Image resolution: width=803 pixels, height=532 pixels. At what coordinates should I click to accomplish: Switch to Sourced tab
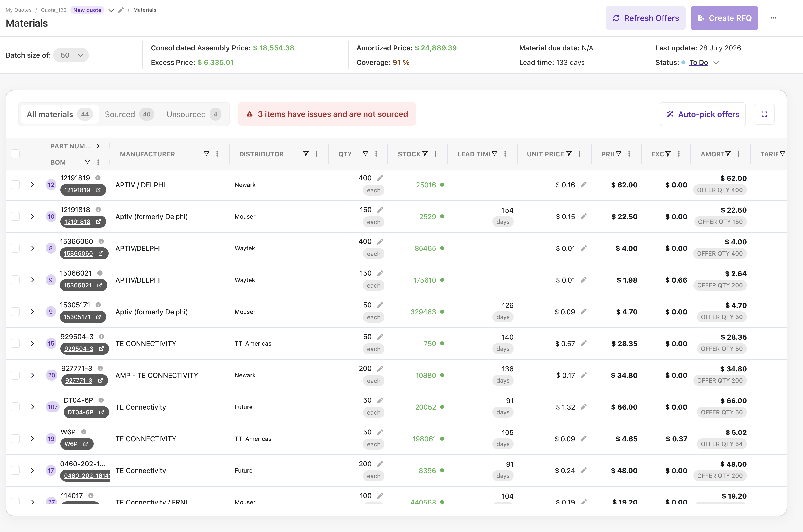tap(129, 114)
